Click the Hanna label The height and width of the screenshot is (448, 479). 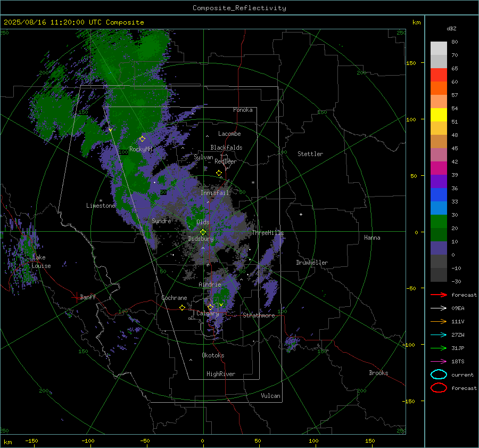point(372,238)
